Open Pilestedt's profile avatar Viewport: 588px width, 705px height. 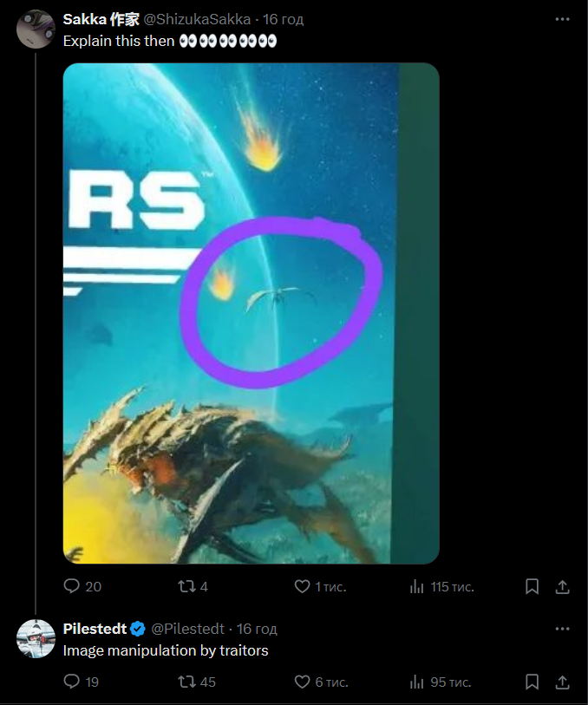tap(36, 638)
